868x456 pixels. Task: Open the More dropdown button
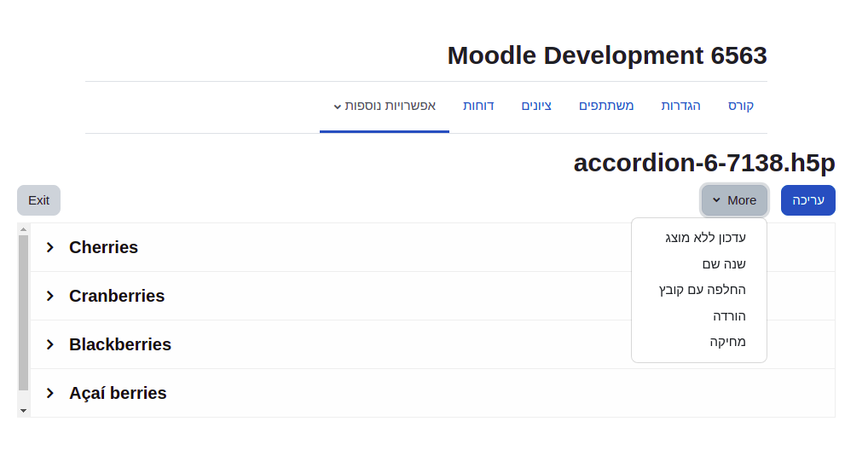[735, 200]
